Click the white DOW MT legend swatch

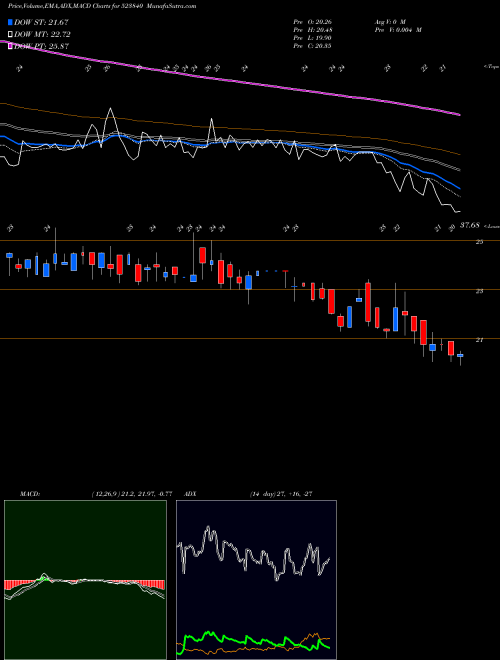click(10, 35)
